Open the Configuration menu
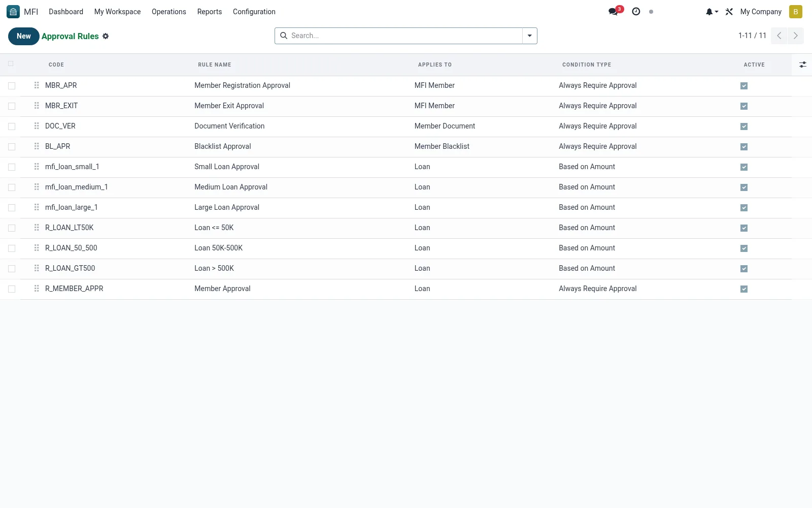The width and height of the screenshot is (812, 508). point(254,12)
